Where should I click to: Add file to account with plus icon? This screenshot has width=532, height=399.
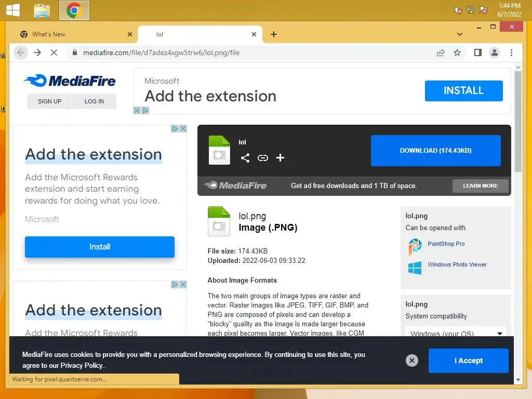tap(280, 158)
